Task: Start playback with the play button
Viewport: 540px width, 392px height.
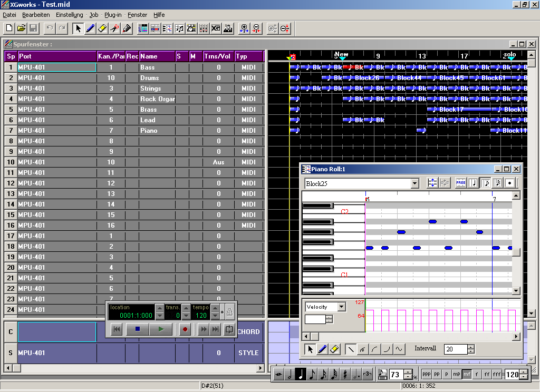Action: coord(161,329)
